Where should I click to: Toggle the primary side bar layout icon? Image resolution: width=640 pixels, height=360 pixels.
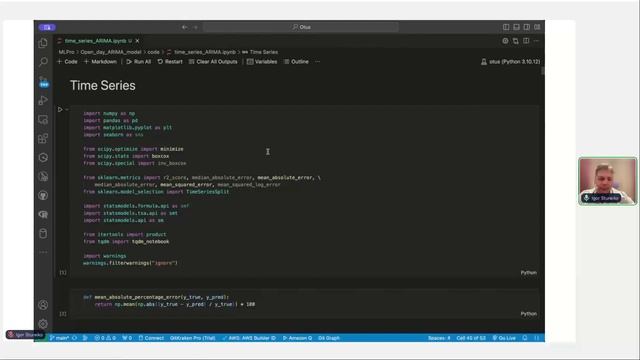pos(506,27)
